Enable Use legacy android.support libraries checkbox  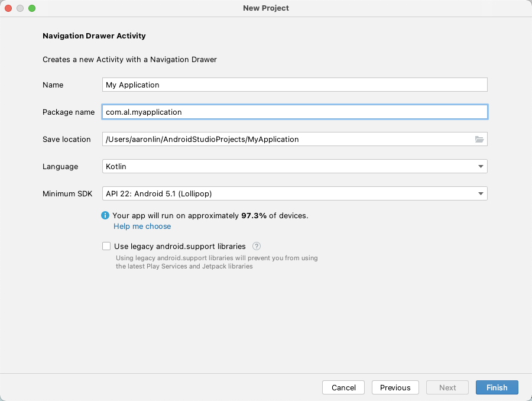click(106, 246)
